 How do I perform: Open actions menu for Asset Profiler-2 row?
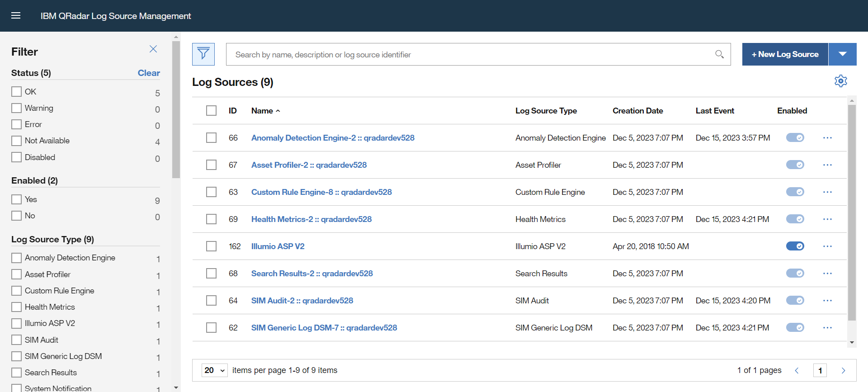pyautogui.click(x=827, y=165)
